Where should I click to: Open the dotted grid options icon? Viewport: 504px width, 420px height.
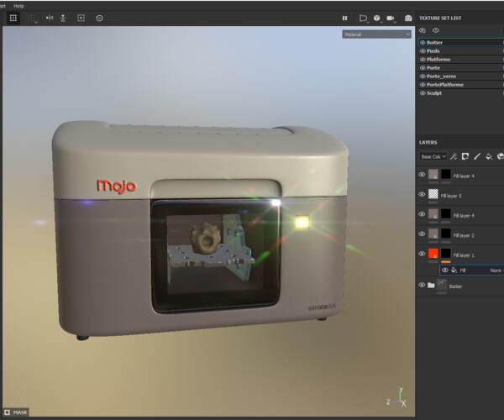[32, 18]
